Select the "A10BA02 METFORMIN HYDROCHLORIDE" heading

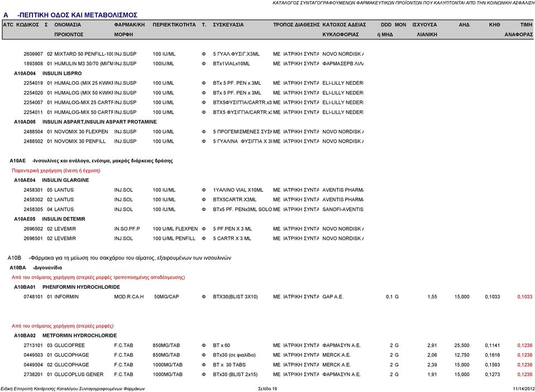65,336
